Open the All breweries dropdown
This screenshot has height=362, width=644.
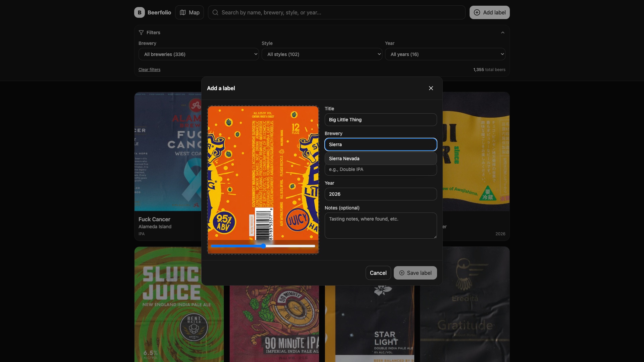[x=199, y=54]
